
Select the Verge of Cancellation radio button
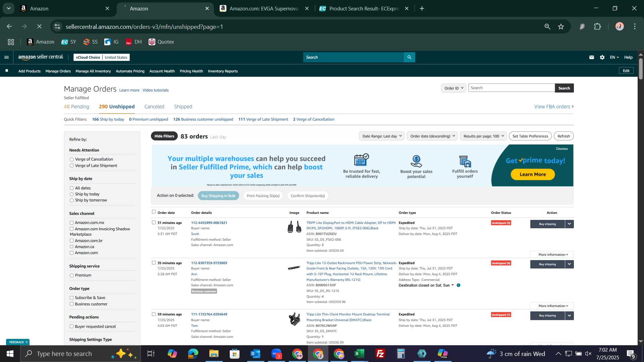(71, 160)
